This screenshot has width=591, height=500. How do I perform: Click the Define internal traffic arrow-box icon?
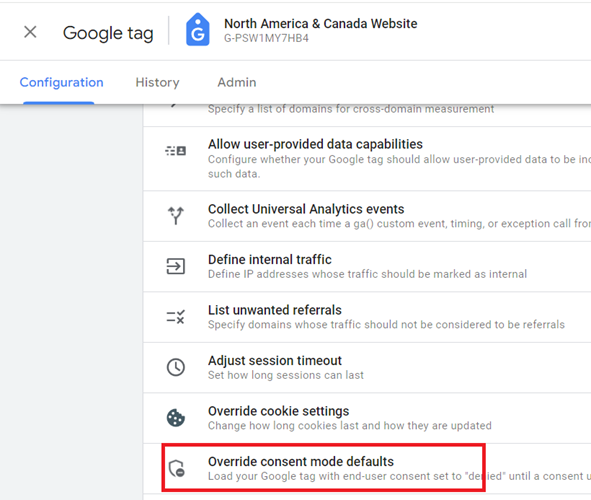click(x=176, y=266)
